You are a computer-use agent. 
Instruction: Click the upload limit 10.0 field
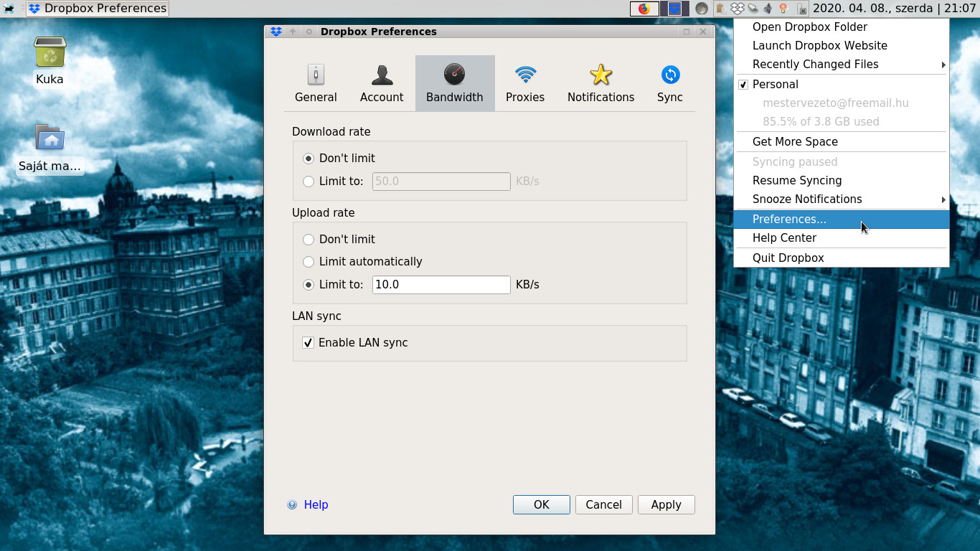441,285
